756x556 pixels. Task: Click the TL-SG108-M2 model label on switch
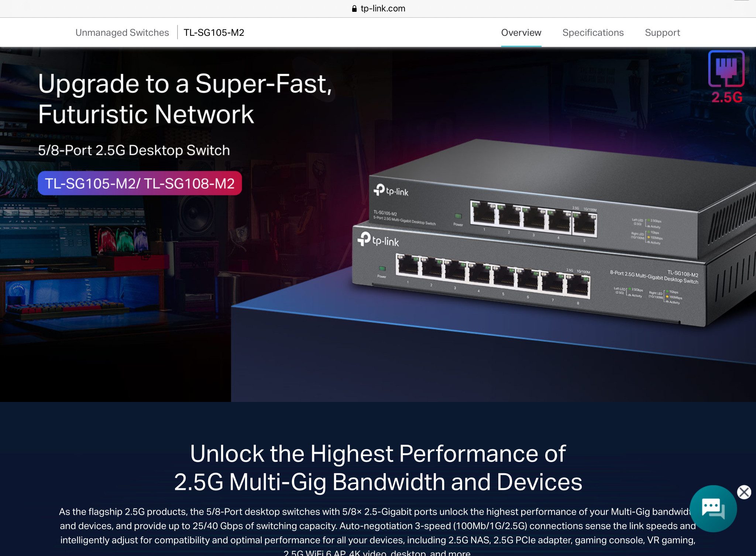[683, 274]
